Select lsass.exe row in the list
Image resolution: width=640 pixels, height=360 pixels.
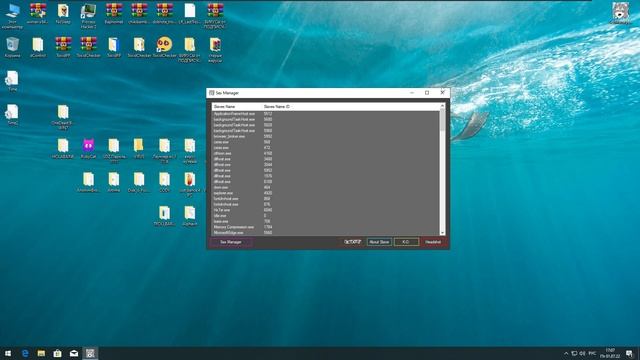tap(326, 221)
